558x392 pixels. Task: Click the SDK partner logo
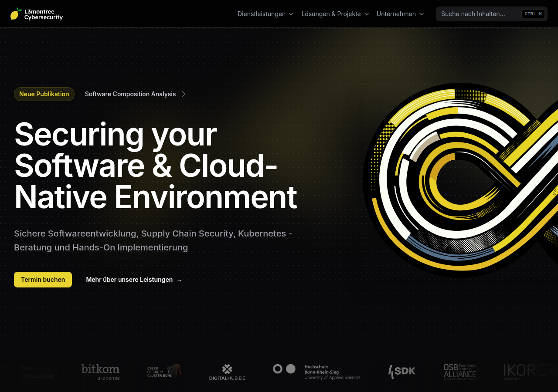coord(402,372)
